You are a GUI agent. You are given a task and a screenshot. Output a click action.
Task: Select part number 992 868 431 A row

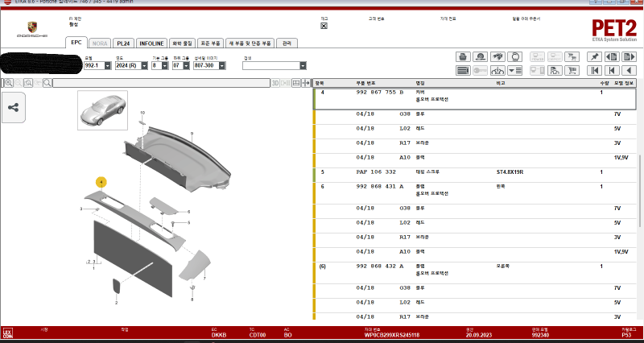(x=474, y=193)
